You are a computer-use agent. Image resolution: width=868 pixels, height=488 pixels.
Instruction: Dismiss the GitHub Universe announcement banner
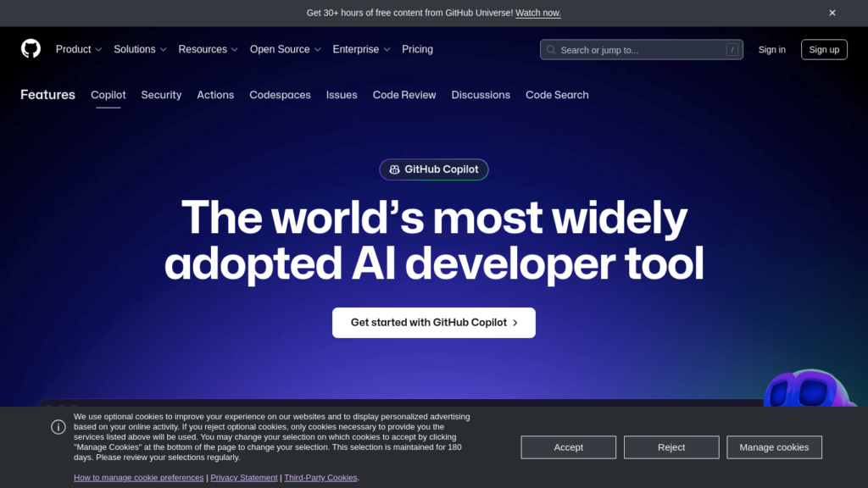(832, 13)
